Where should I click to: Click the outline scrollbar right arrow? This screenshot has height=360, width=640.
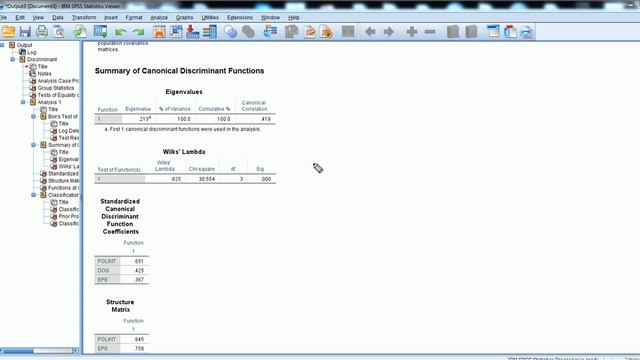pos(76,350)
